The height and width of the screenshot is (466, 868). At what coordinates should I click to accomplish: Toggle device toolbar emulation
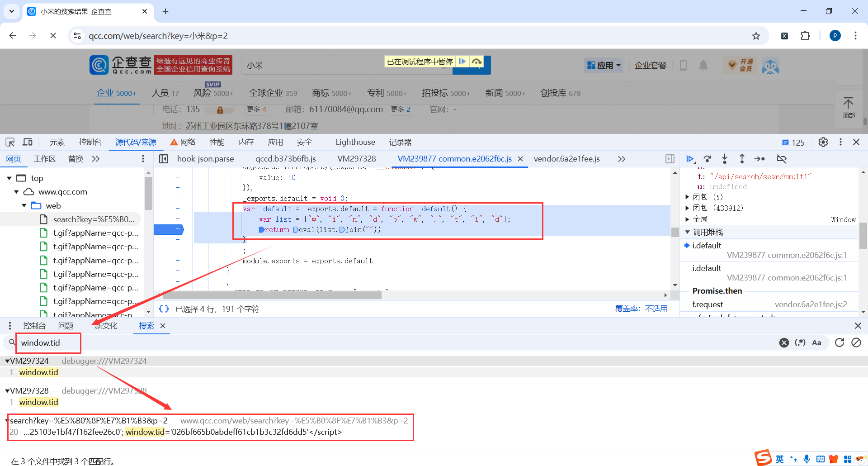(x=28, y=142)
